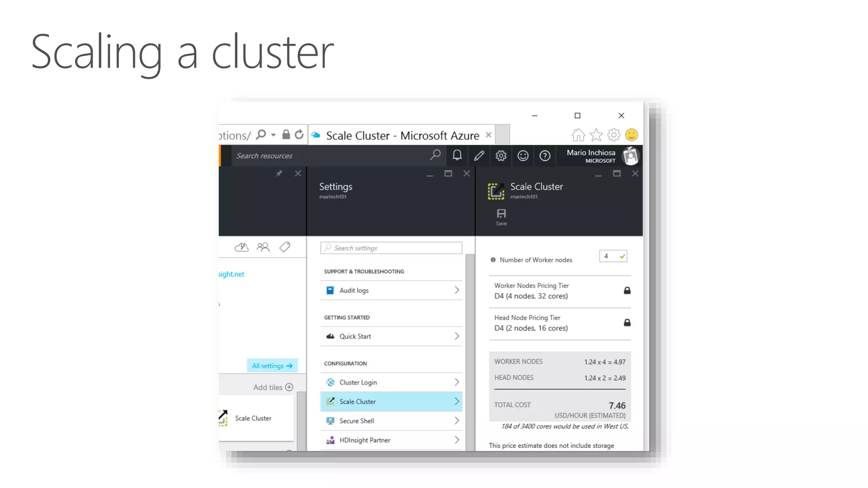Click the Worker Nodes Pricing Tier lock
Screen dimensions: 868x488
pos(627,291)
